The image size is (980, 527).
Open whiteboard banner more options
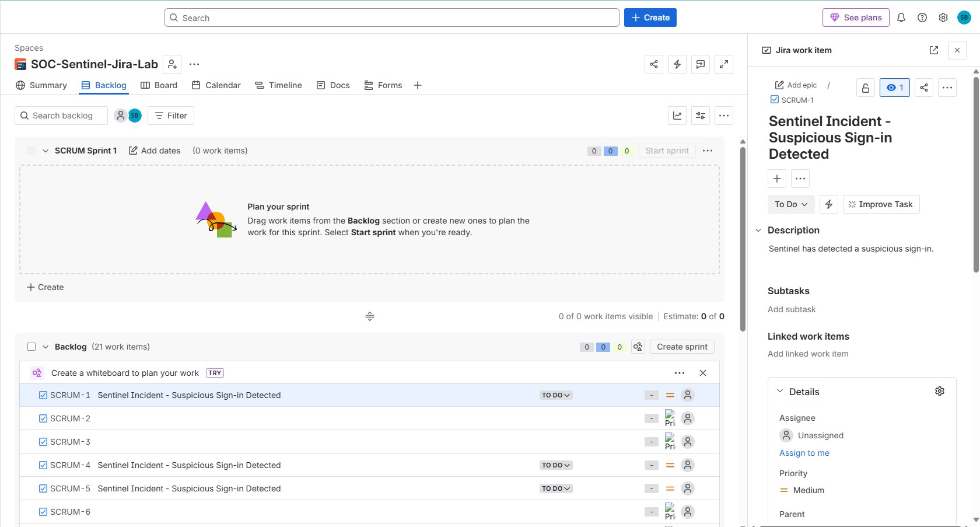(x=680, y=373)
